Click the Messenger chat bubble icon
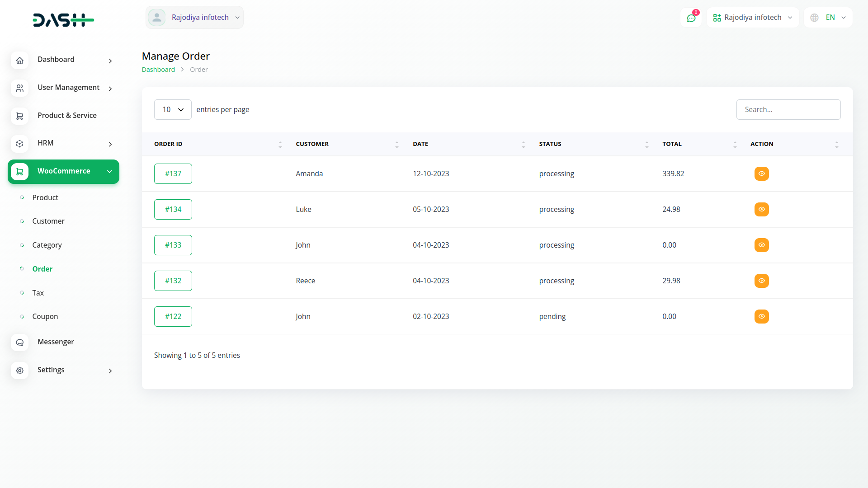The width and height of the screenshot is (868, 488). [19, 343]
